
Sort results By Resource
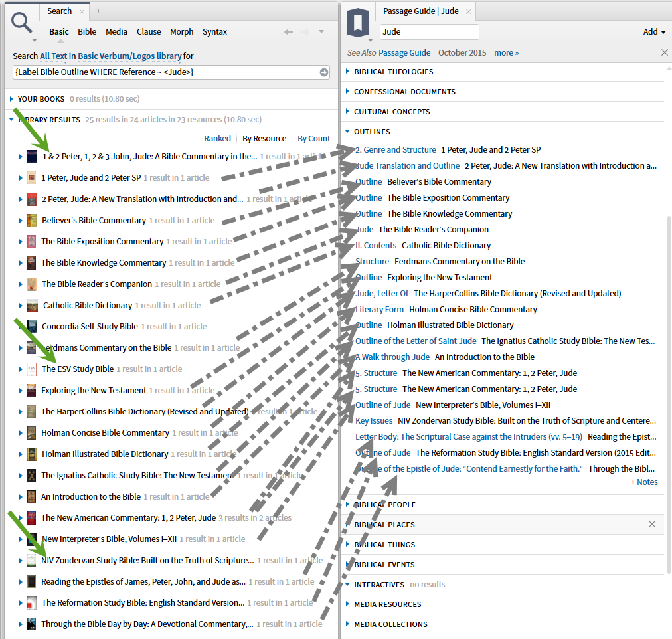[x=263, y=138]
